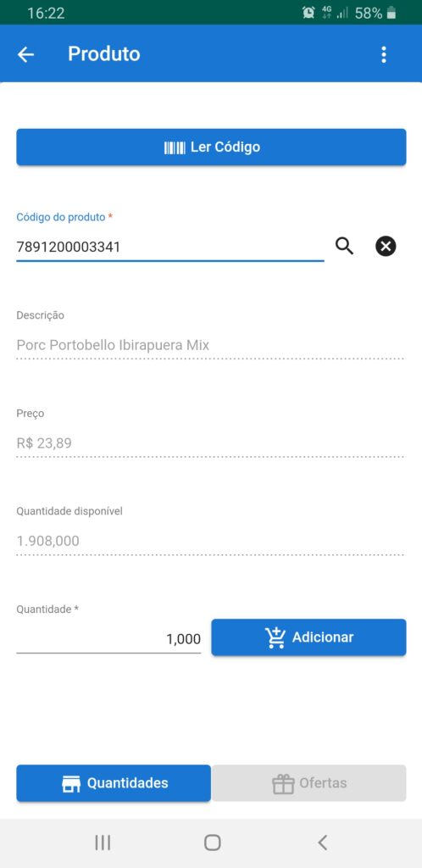Tap the Android back navigation chevron
Screen dimensions: 422x868
pyautogui.click(x=323, y=843)
